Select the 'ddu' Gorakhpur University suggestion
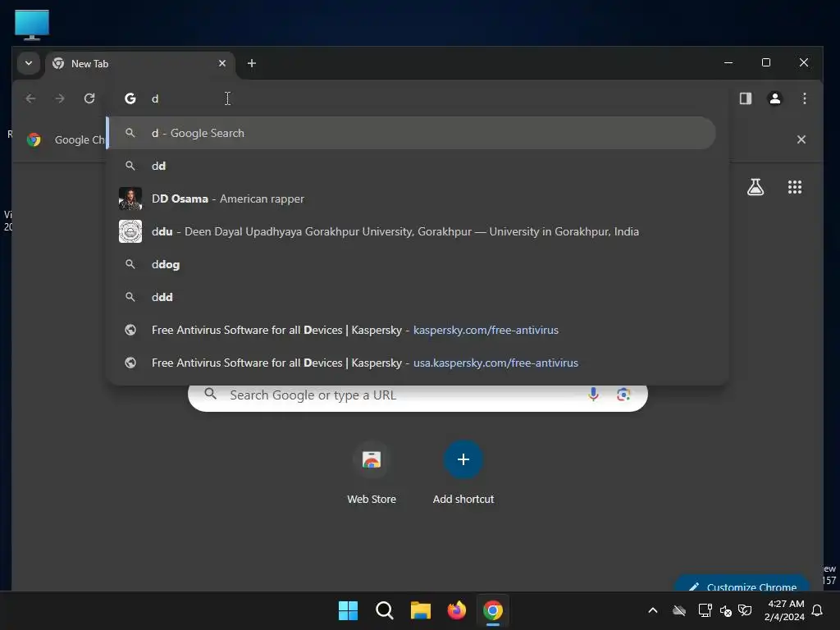This screenshot has width=840, height=630. point(412,231)
